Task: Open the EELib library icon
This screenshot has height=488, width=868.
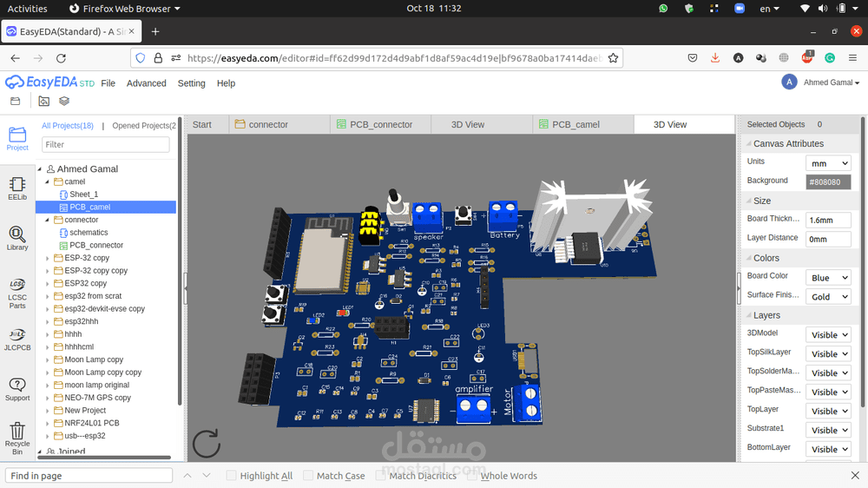Action: pos(17,188)
